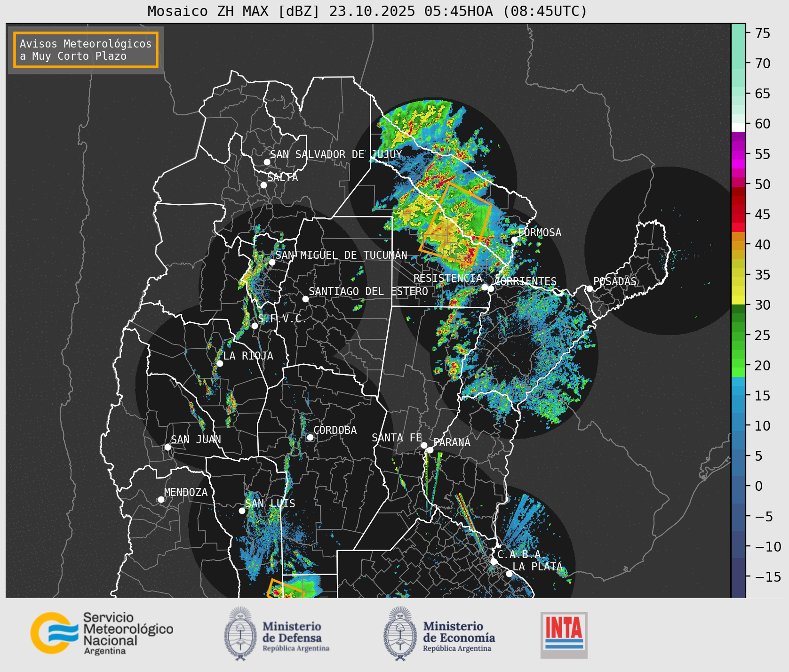The width and height of the screenshot is (789, 672).
Task: Click the Corrientes marker dot
Action: coord(491,288)
